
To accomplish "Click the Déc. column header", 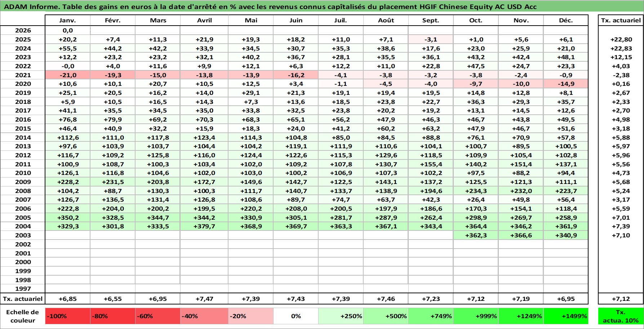I will point(566,21).
